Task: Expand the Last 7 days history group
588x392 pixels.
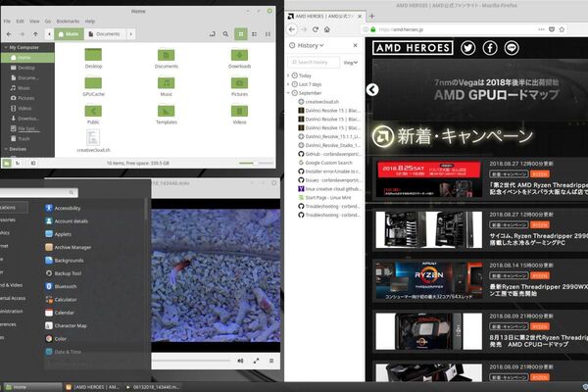Action: pyautogui.click(x=288, y=84)
